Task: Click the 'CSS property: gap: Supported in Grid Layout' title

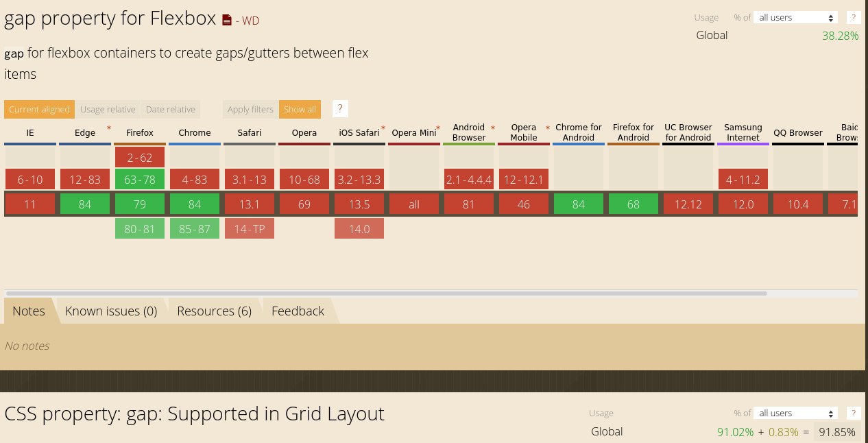Action: tap(194, 414)
